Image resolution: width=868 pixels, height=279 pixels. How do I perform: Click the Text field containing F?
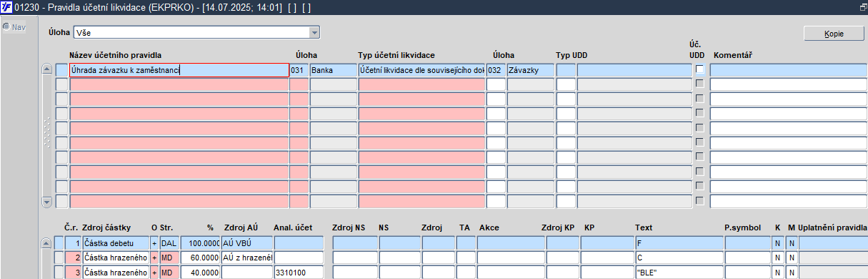[679, 243]
